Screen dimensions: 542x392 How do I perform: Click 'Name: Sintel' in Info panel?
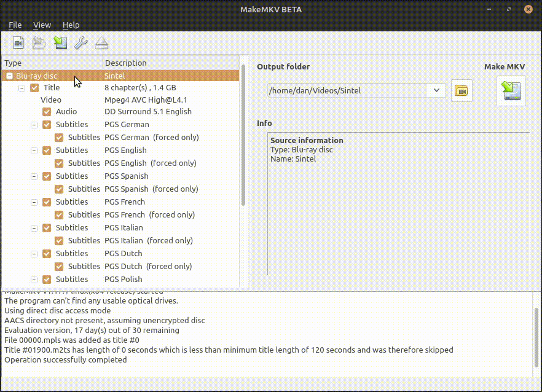pos(293,159)
